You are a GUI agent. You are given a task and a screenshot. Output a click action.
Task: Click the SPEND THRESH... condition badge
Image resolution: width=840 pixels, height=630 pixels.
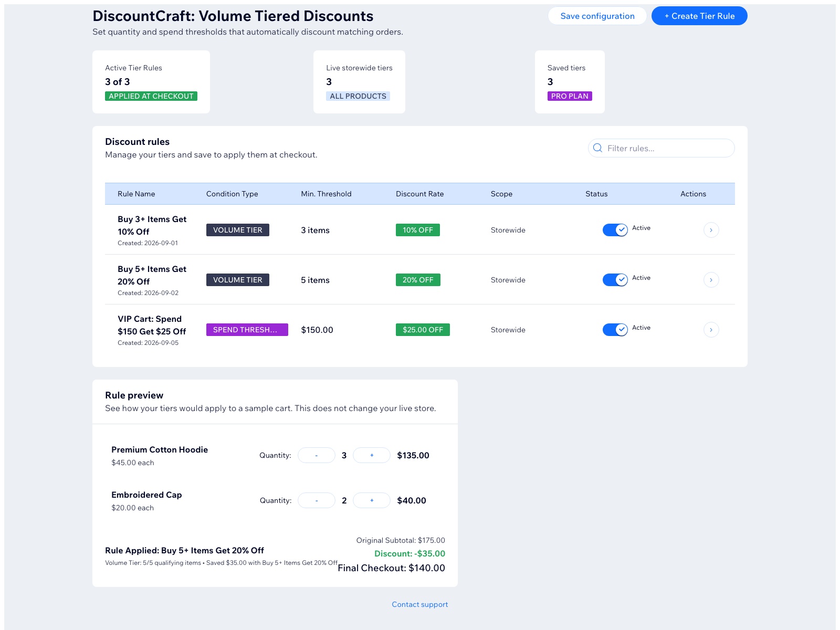247,330
